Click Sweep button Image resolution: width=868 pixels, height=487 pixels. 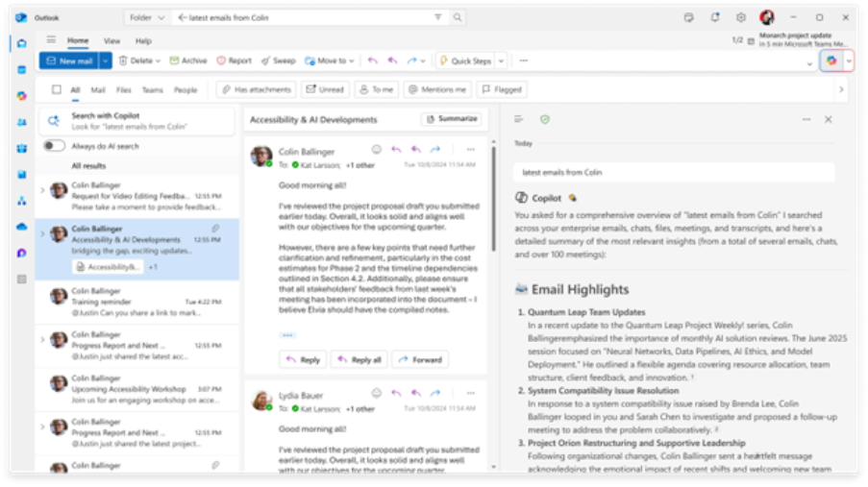pos(279,61)
